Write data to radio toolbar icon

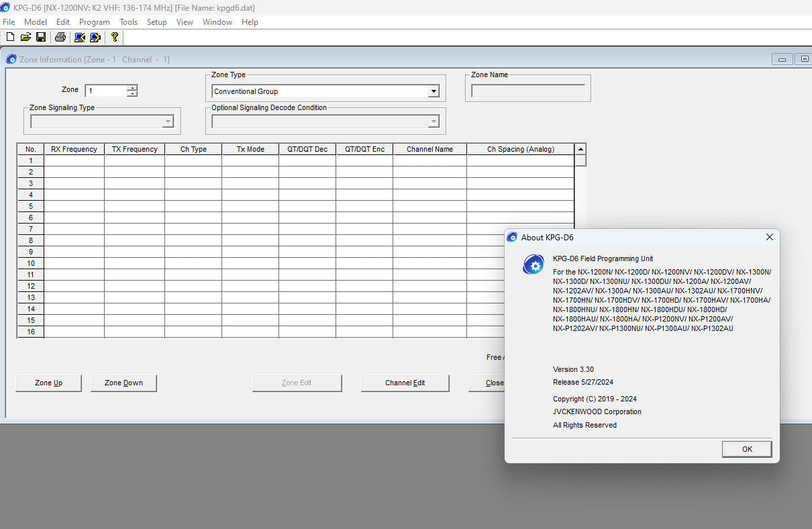point(95,37)
